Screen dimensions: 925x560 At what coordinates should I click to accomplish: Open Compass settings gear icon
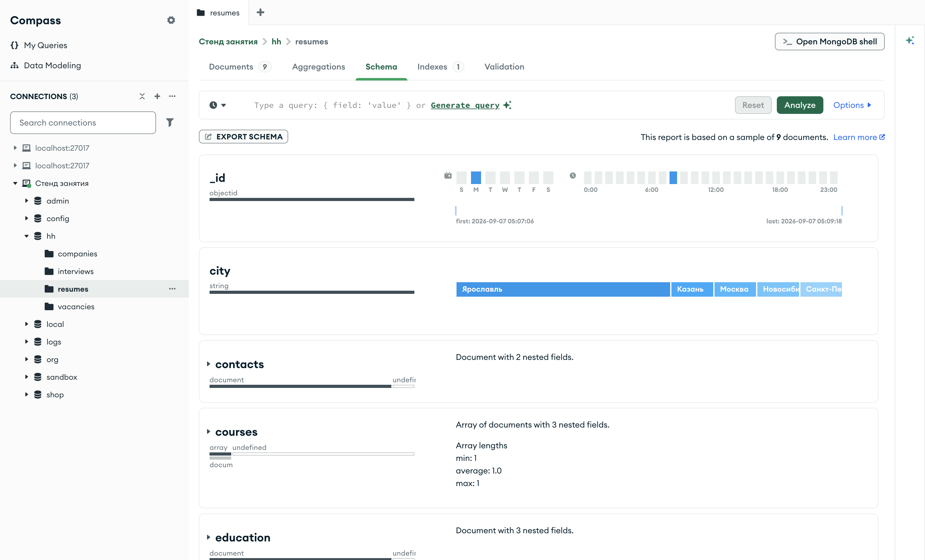pyautogui.click(x=171, y=20)
